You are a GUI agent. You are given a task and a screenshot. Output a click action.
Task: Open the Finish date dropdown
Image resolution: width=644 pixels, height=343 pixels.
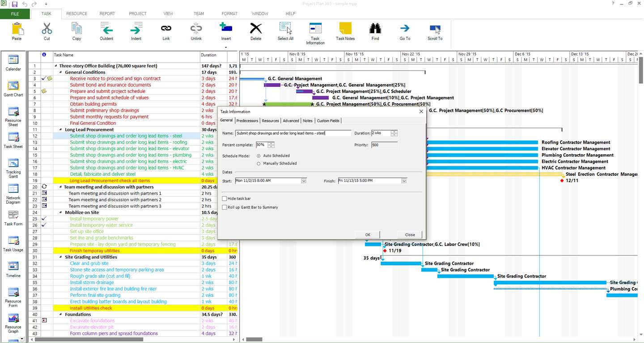(404, 181)
